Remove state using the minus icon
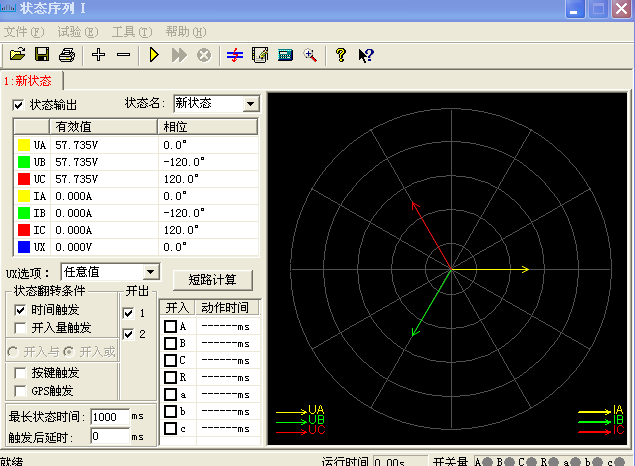635x466 pixels. pyautogui.click(x=123, y=55)
